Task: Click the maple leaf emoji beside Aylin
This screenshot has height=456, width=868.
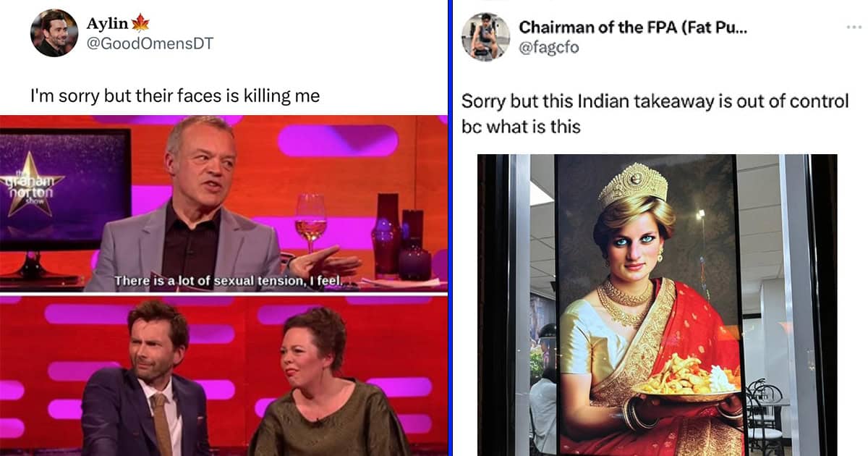Action: coord(140,23)
